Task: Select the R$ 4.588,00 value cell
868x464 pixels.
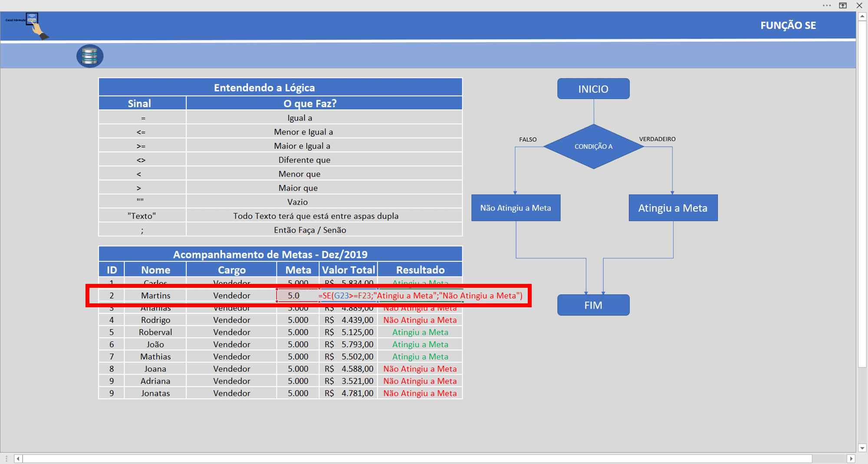Action: point(349,369)
